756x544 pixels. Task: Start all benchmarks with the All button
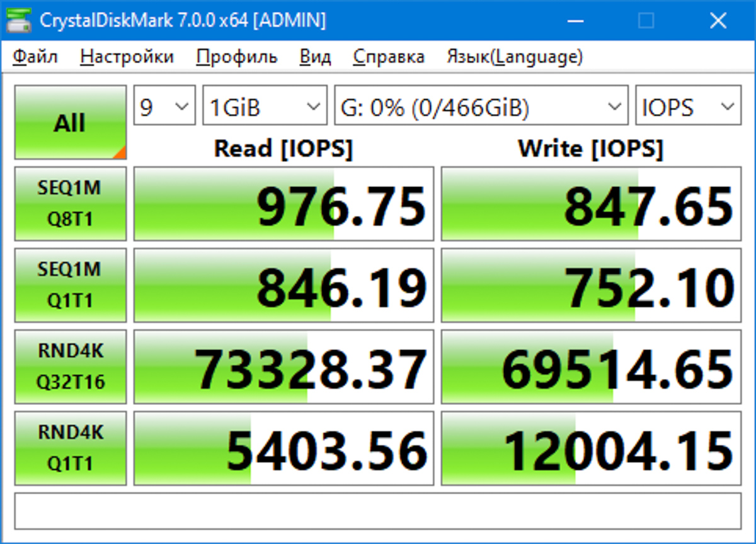pos(71,122)
